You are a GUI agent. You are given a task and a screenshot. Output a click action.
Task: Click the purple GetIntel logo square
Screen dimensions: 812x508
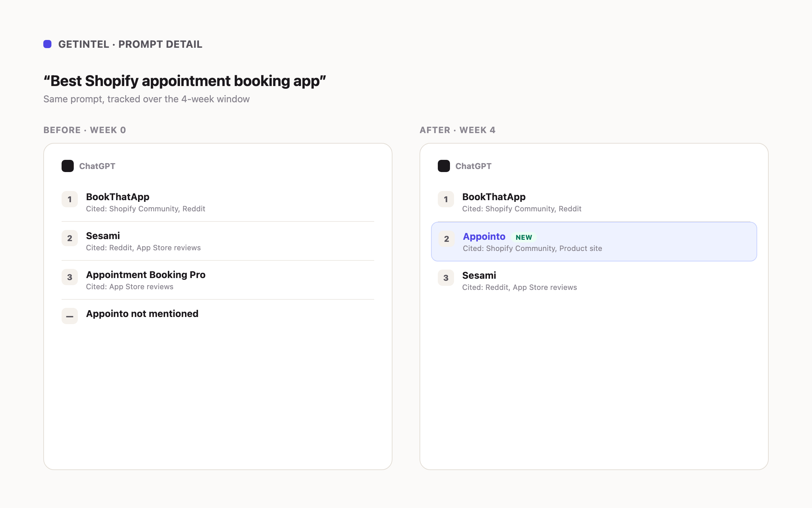click(x=47, y=44)
